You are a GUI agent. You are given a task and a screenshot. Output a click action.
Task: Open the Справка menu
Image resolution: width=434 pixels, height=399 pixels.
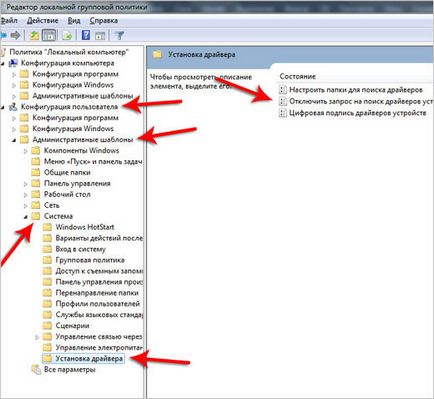pos(103,21)
